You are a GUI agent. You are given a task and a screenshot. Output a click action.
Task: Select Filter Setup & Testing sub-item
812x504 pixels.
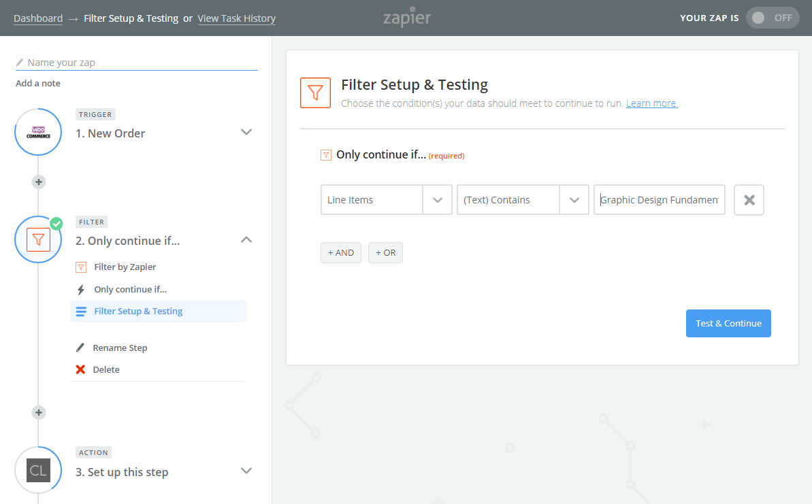coord(158,312)
